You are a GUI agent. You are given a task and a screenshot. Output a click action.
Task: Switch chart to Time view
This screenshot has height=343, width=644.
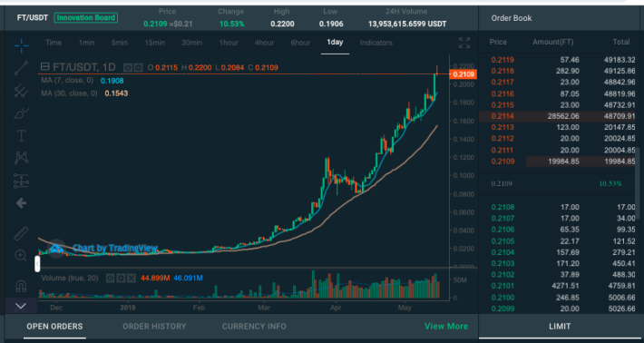(x=54, y=43)
